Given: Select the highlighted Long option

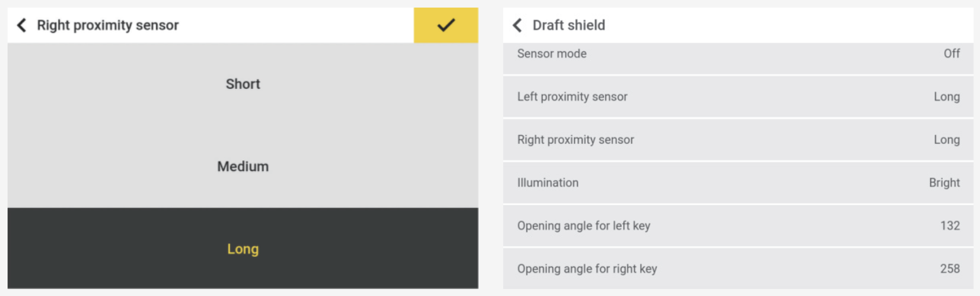Looking at the screenshot, I should [x=243, y=249].
